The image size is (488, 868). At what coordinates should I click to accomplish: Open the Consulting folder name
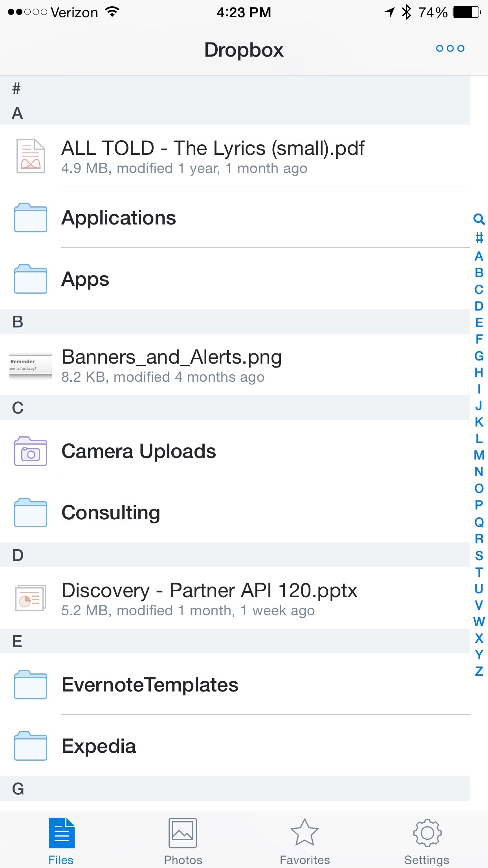coord(111,513)
